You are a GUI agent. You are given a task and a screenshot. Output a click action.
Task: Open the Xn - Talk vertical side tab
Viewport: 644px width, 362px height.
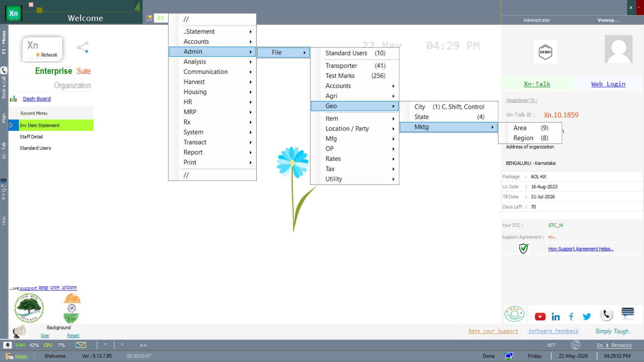(x=4, y=150)
